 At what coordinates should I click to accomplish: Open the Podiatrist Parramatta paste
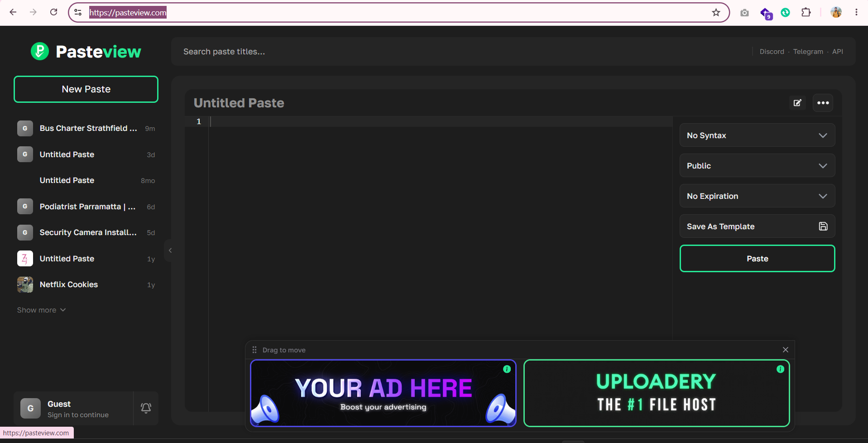[86, 207]
